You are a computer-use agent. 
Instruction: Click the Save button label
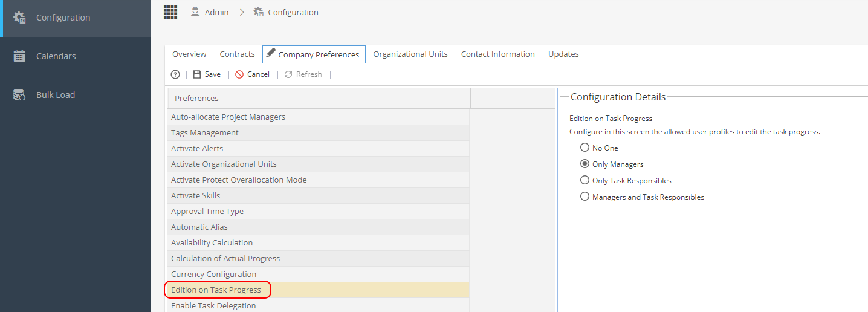click(x=213, y=74)
